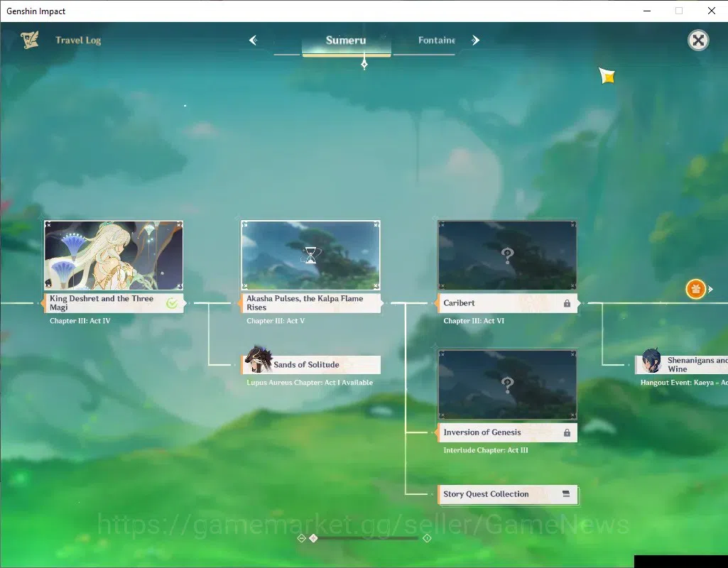728x568 pixels.
Task: Click Chapter III: Act V text
Action: coord(276,321)
